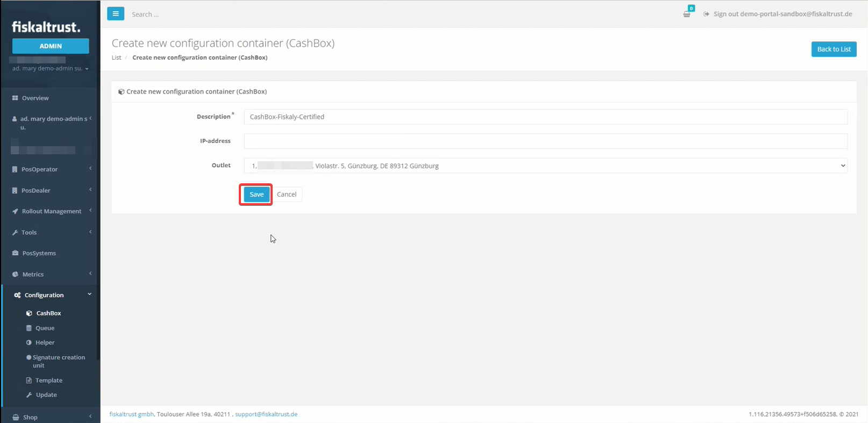
Task: Click the Shop basket icon in sidebar
Action: pos(16,417)
